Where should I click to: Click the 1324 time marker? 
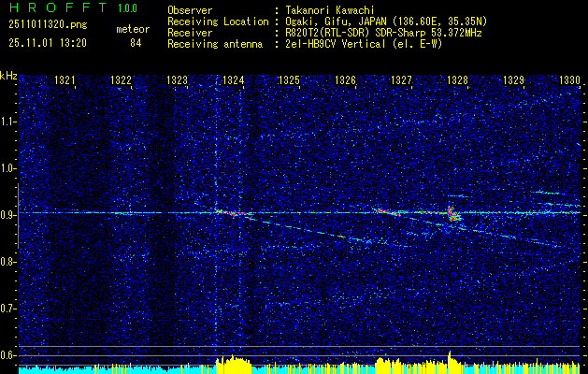(x=234, y=79)
